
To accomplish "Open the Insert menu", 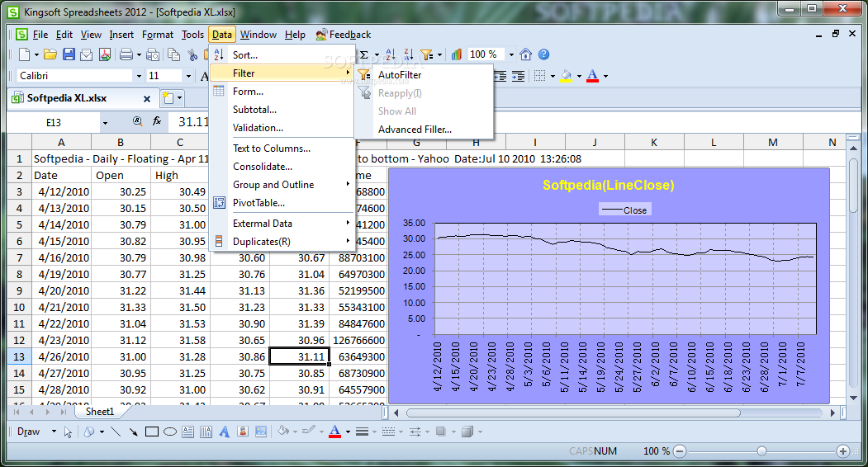I will click(x=121, y=35).
